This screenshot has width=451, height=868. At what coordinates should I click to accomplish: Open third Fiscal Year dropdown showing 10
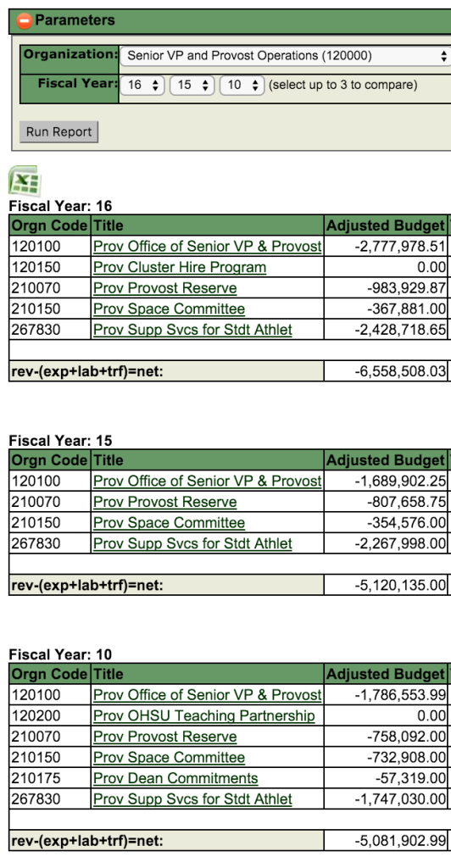(x=242, y=86)
